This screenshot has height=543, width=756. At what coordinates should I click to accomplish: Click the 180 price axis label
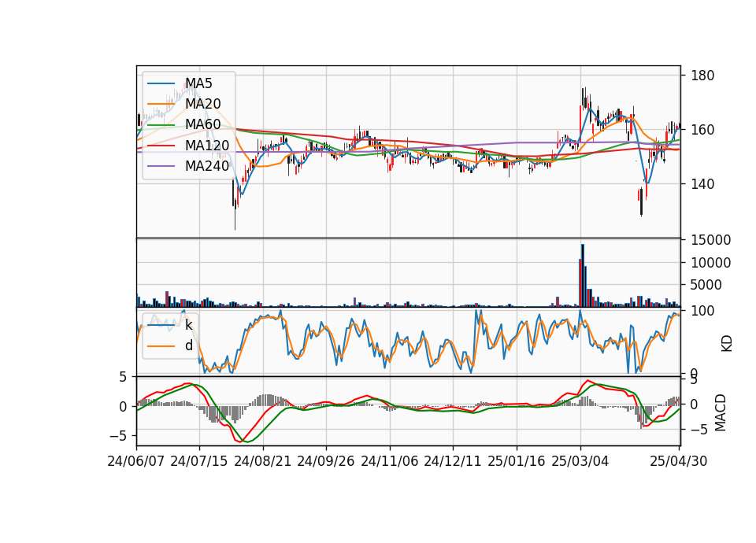click(x=702, y=76)
